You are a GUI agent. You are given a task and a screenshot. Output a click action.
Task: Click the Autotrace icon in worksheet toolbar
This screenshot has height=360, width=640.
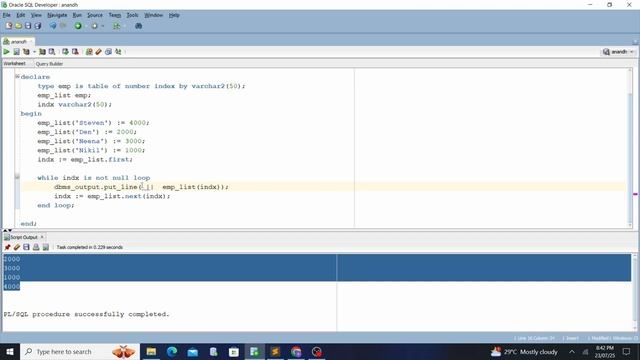42,52
